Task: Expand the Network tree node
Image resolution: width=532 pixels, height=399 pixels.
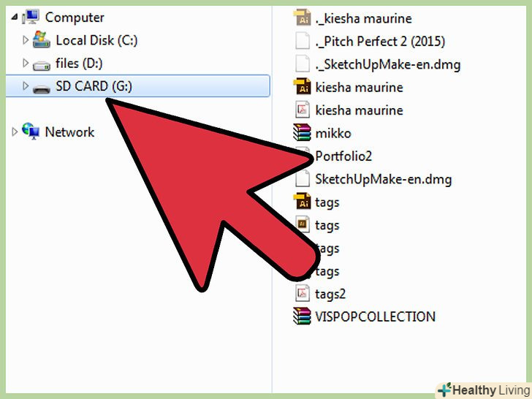Action: pos(15,132)
